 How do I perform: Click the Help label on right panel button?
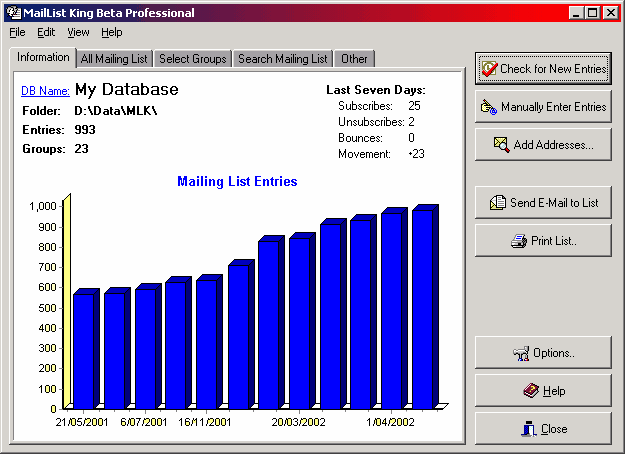coord(554,391)
